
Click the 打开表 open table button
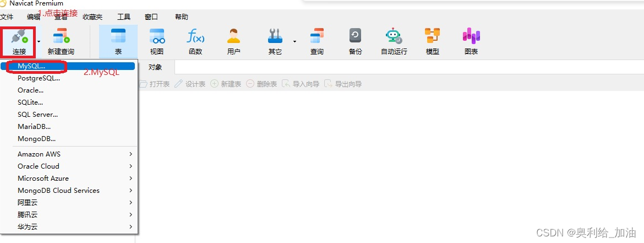(x=155, y=84)
